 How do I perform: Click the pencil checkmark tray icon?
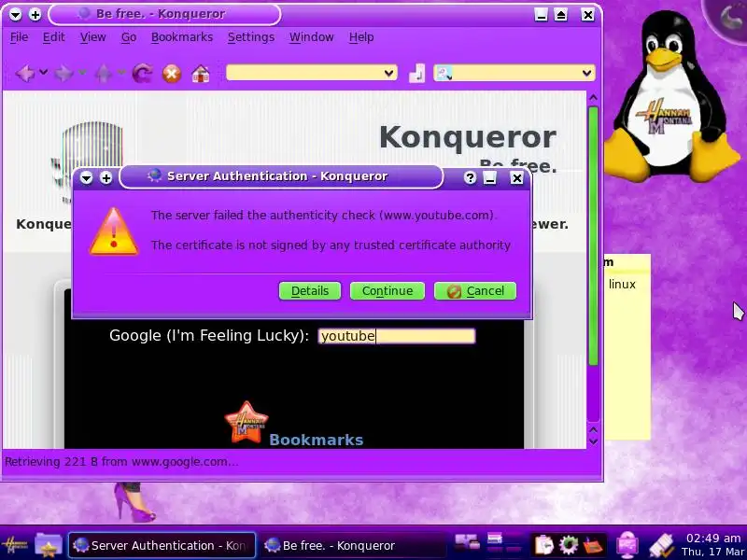pyautogui.click(x=662, y=545)
